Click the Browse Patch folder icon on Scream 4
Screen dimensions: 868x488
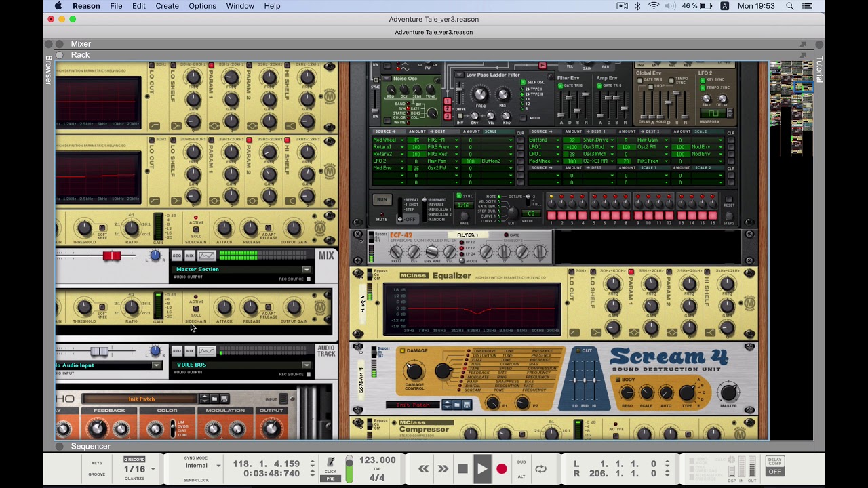(456, 405)
